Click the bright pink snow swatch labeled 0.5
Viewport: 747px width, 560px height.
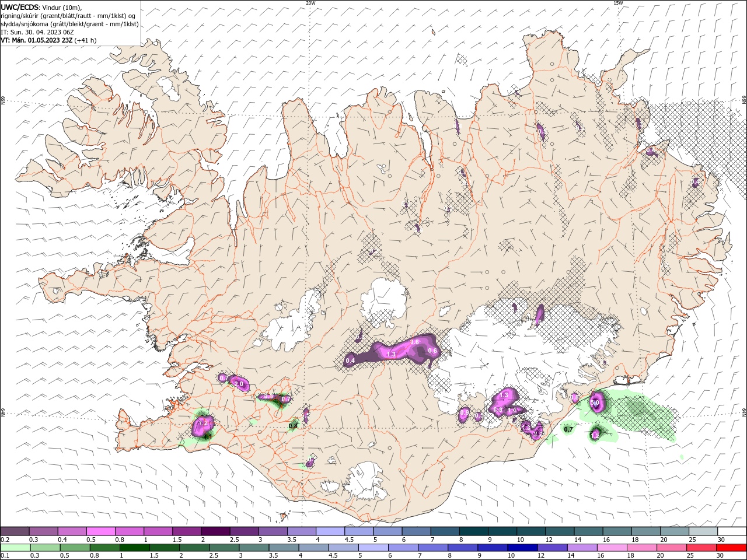click(x=100, y=531)
